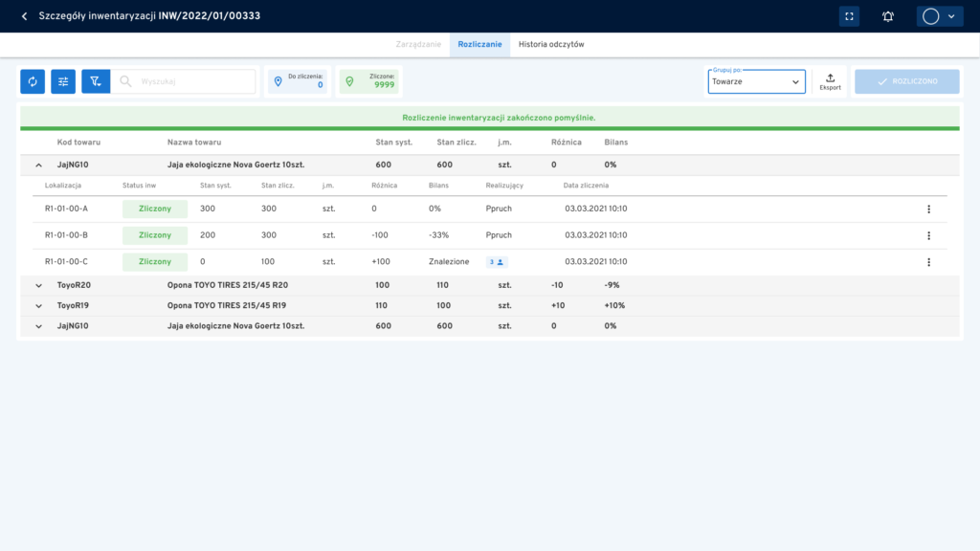Switch to Historia odczytów tab

550,45
